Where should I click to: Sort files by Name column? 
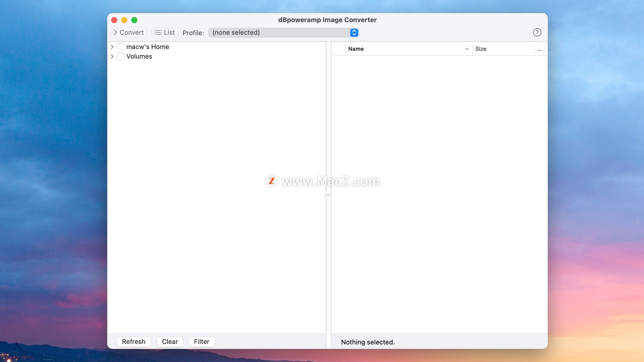point(356,49)
